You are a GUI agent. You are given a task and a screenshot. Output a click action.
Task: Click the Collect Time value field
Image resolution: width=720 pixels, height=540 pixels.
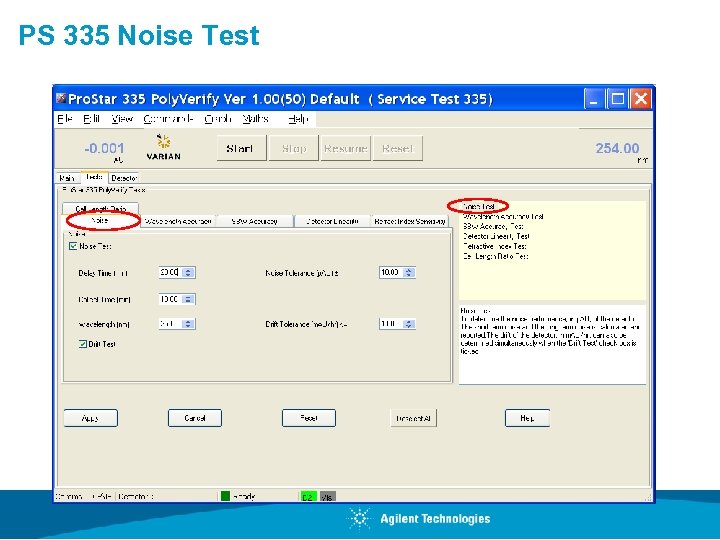(x=170, y=299)
